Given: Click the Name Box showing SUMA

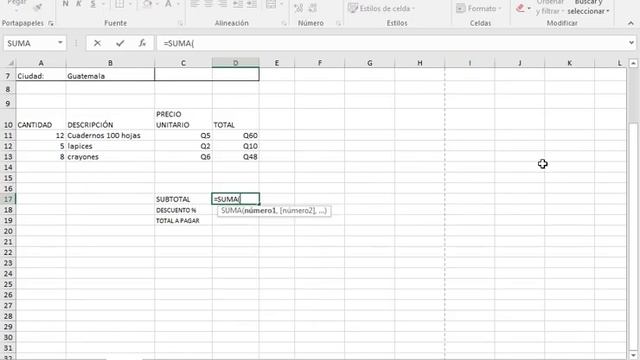Looking at the screenshot, I should coord(30,43).
